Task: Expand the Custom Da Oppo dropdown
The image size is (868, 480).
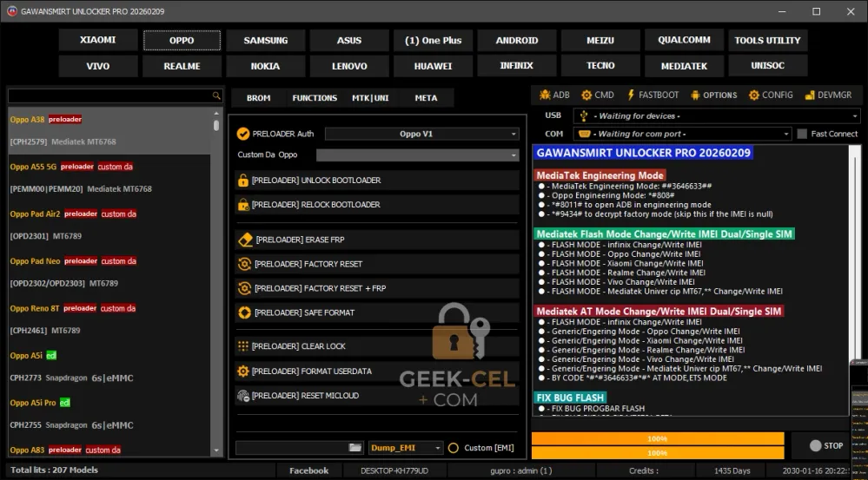Action: click(x=417, y=155)
